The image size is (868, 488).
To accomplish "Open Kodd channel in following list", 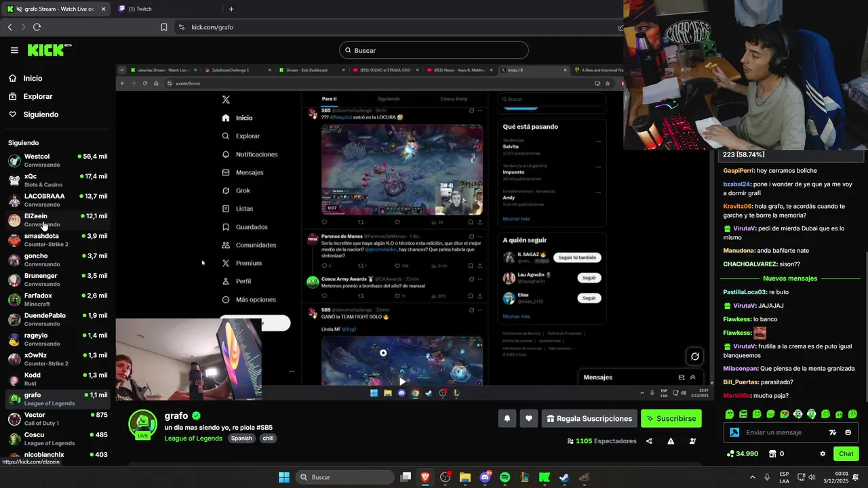I will click(x=58, y=379).
